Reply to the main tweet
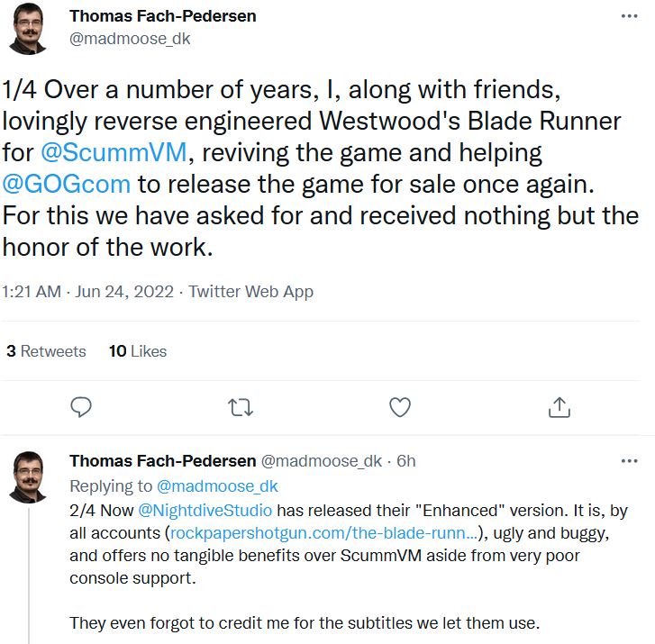Image resolution: width=655 pixels, height=644 pixels. (81, 407)
